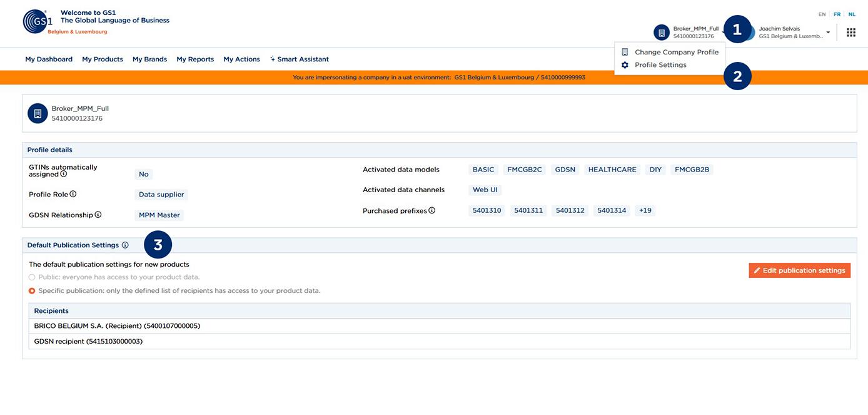Click the FMCGB2B data model tag
Image resolution: width=868 pixels, height=415 pixels.
coord(692,170)
